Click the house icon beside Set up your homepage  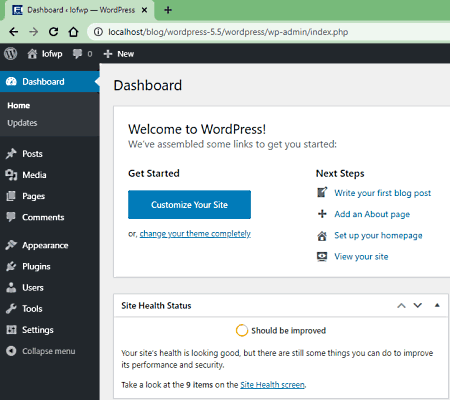pyautogui.click(x=322, y=236)
